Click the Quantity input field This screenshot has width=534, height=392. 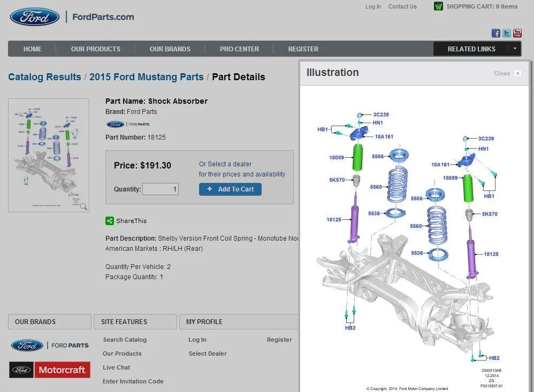tap(161, 189)
